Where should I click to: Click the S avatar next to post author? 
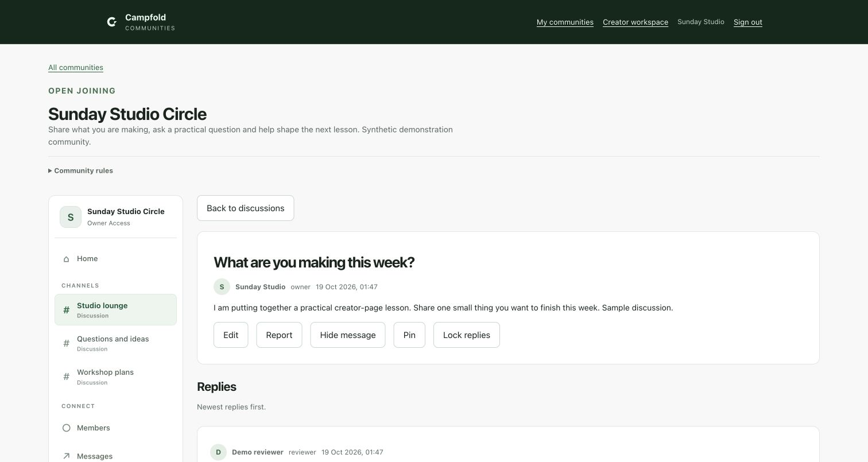pos(222,286)
